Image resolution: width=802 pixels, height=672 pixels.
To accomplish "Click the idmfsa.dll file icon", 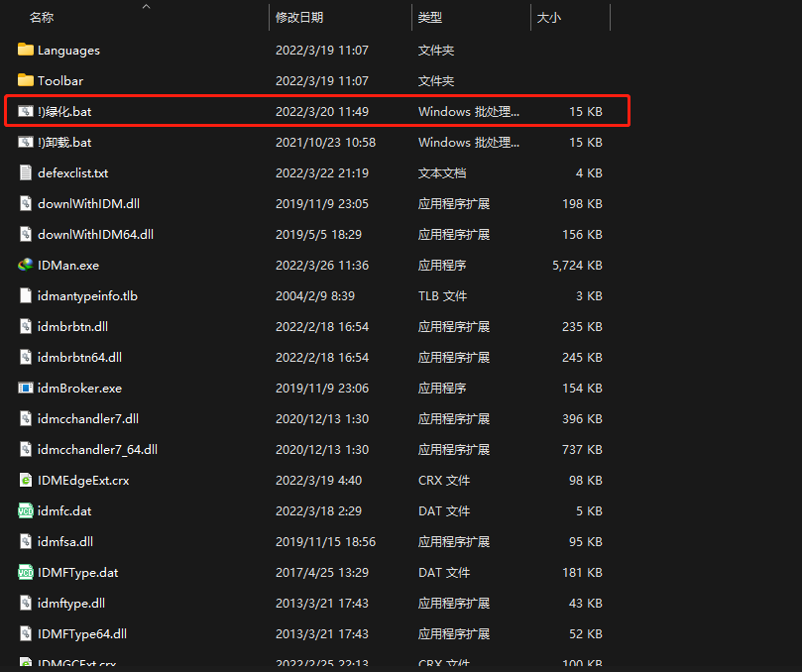I will pos(26,541).
